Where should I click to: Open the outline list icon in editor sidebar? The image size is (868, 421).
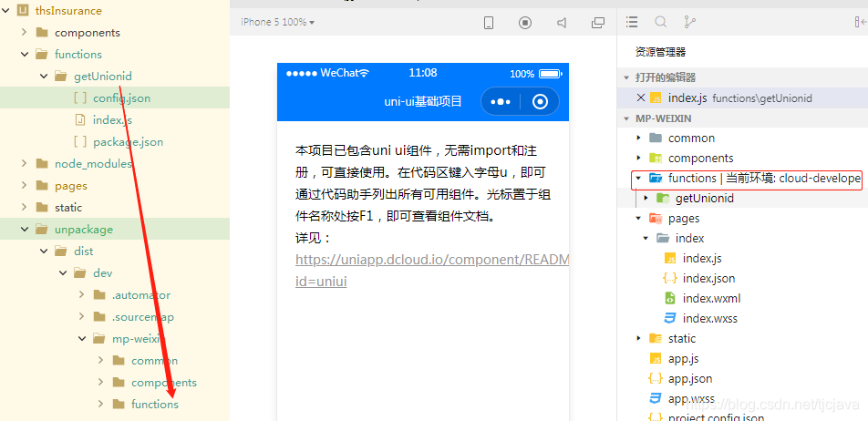tap(632, 22)
